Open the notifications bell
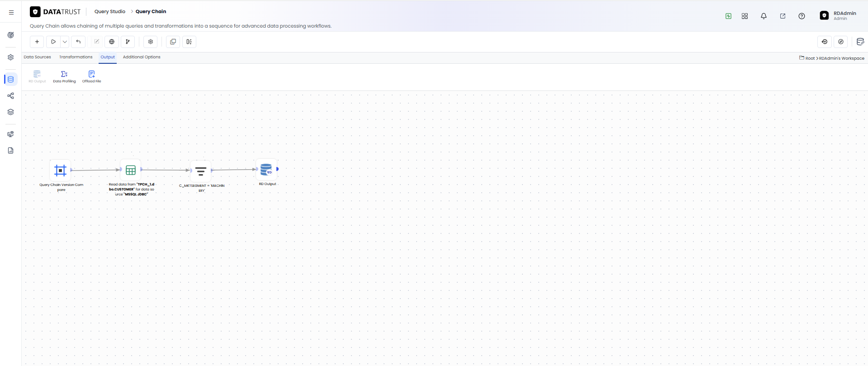868x366 pixels. 764,16
